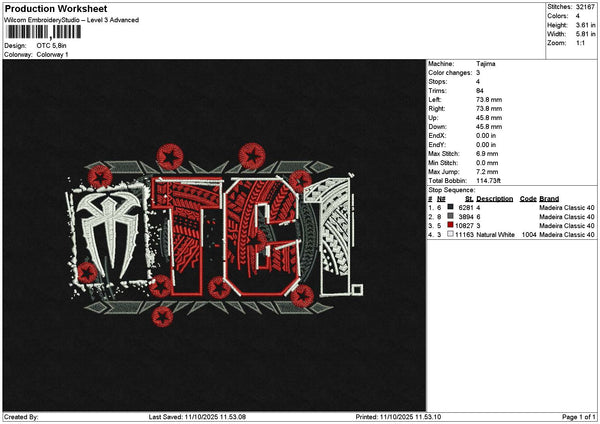Select 'Madeira Classic 40' in stop row 4

[x=567, y=235]
